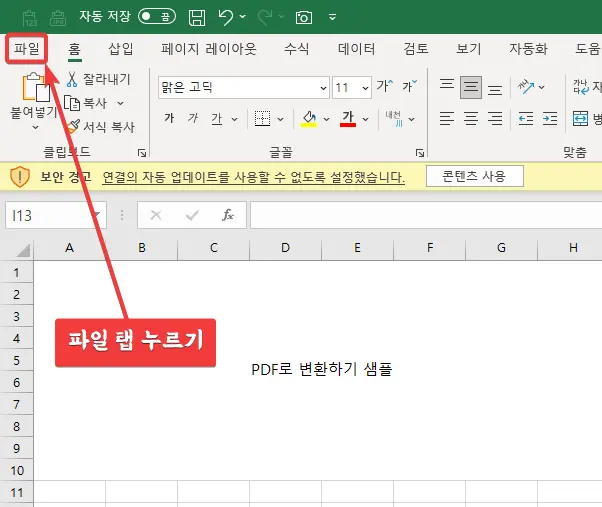Click the Paste (붙여넣기) clipboard icon
The image size is (602, 507).
click(x=35, y=87)
